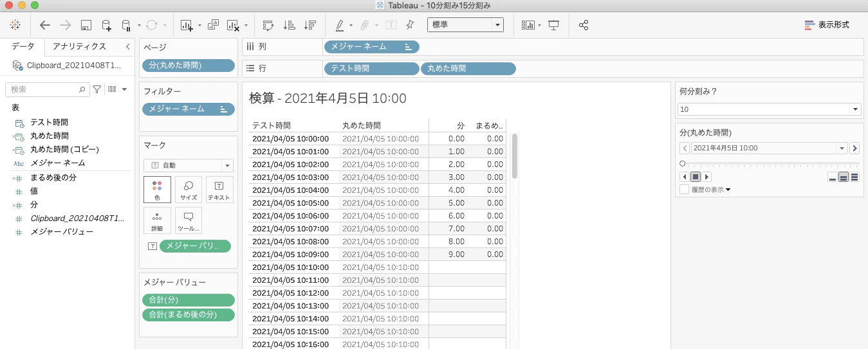The width and height of the screenshot is (868, 349).
Task: Switch to the アナリティクス tab
Action: tap(79, 46)
